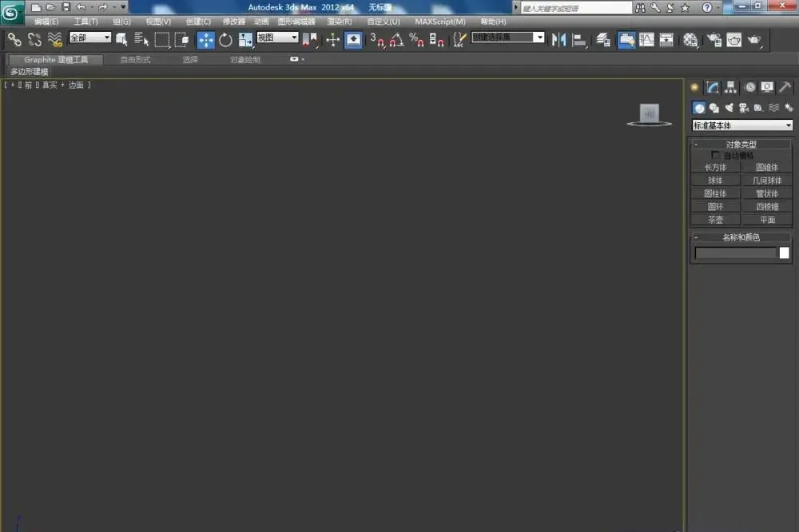Click the 茶壶 teapot button
Viewport: 799px width, 532px height.
[x=715, y=220]
